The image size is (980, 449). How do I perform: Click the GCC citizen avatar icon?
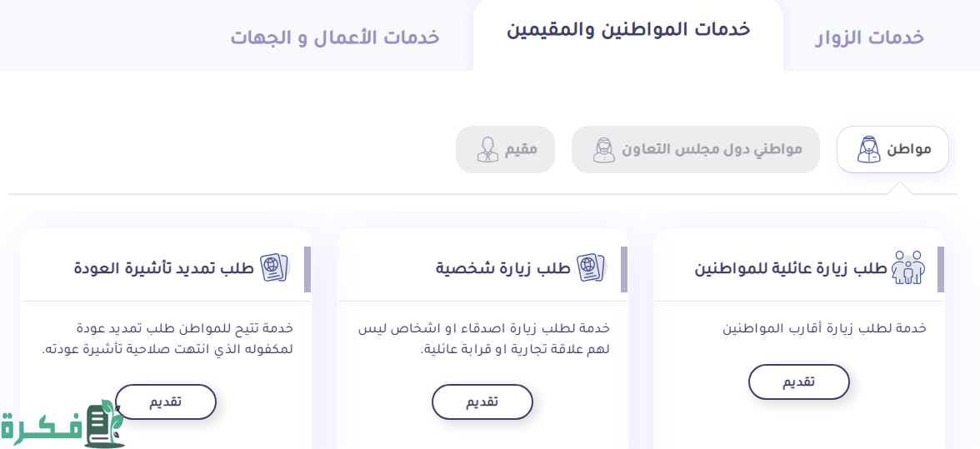[x=603, y=150]
